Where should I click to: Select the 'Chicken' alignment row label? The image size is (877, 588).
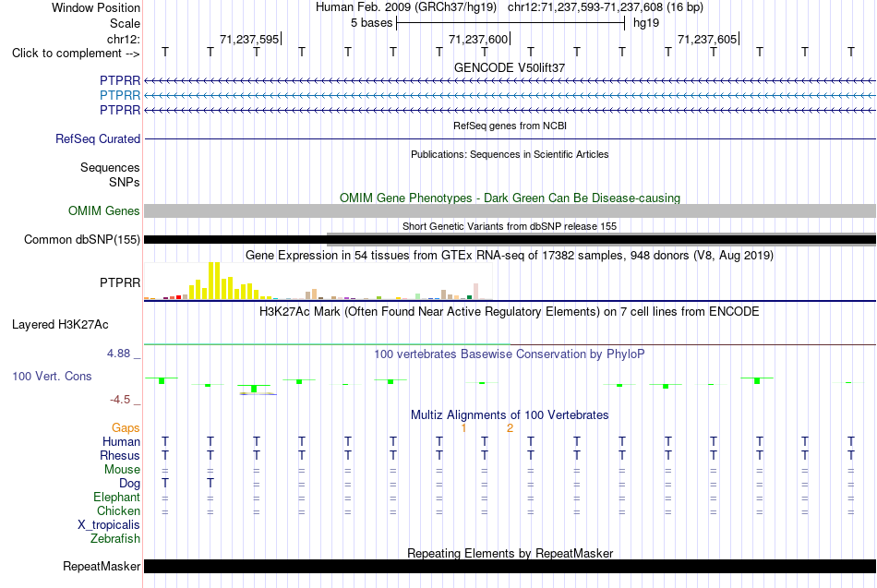tap(118, 511)
